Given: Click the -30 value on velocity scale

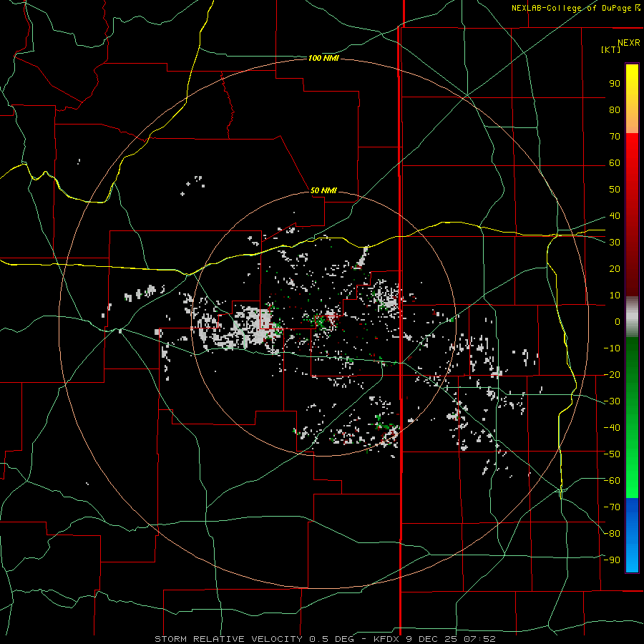Looking at the screenshot, I should tap(612, 401).
